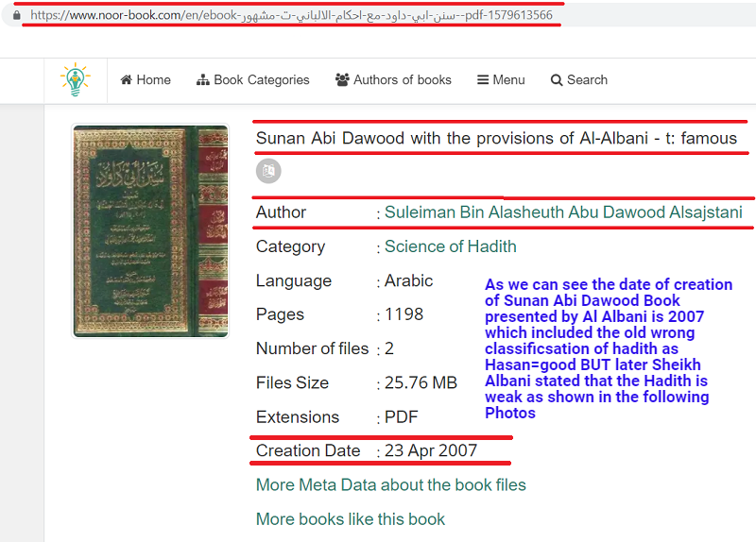Click the Sunan Abi Dawood book title
This screenshot has height=542, width=756.
[496, 138]
